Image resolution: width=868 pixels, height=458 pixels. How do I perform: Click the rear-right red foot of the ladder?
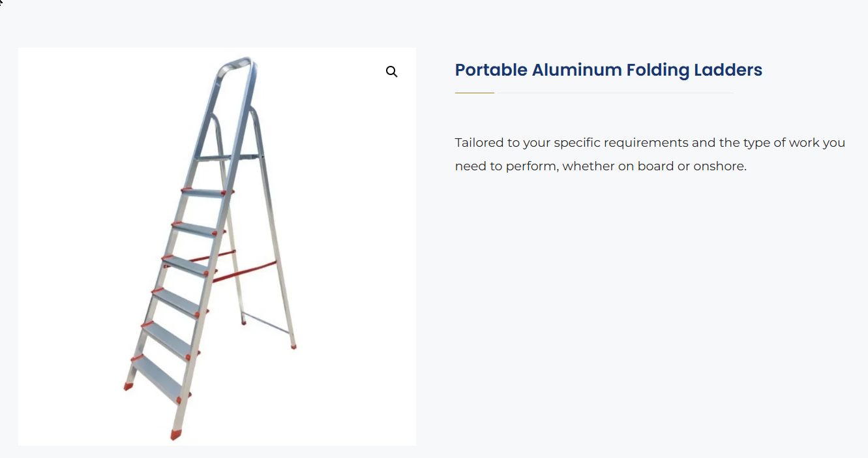tap(293, 346)
